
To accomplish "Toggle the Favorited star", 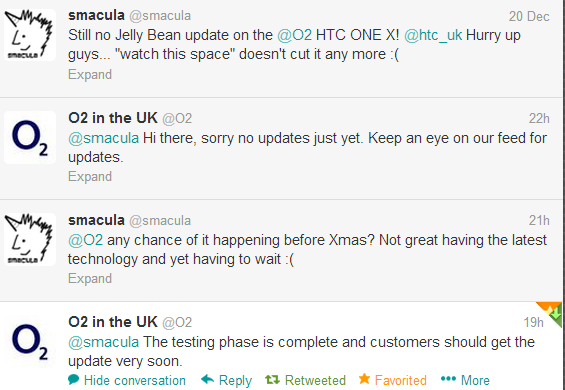I will (364, 379).
